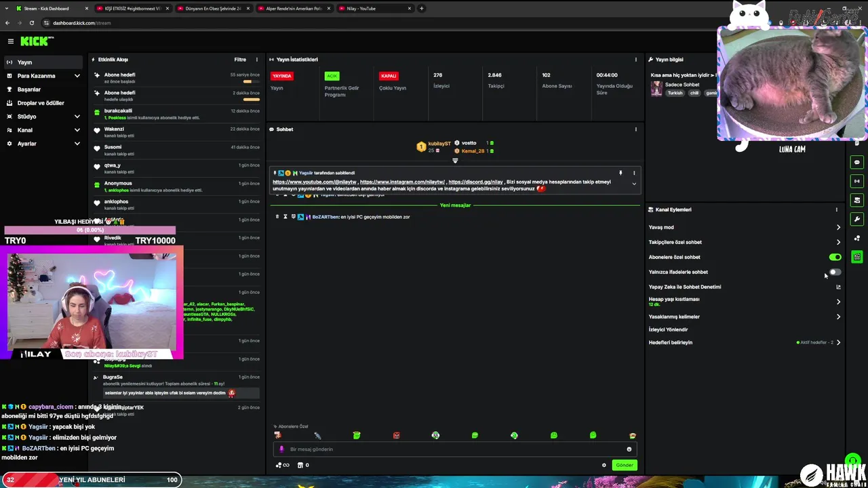The height and width of the screenshot is (488, 868).
Task: Open Yasaklanmış kelimeler chevron
Action: coord(838,317)
